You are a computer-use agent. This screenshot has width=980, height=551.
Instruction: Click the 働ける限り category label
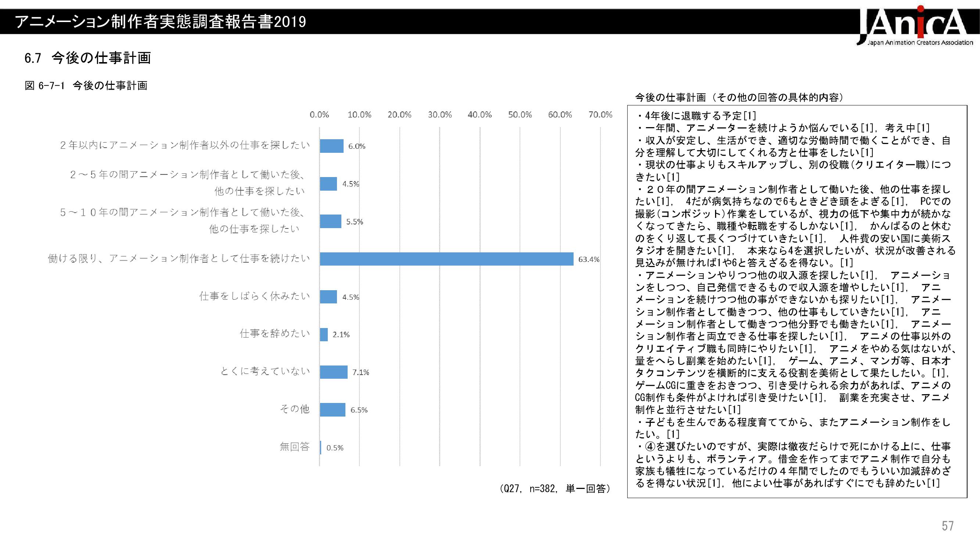coord(179,259)
